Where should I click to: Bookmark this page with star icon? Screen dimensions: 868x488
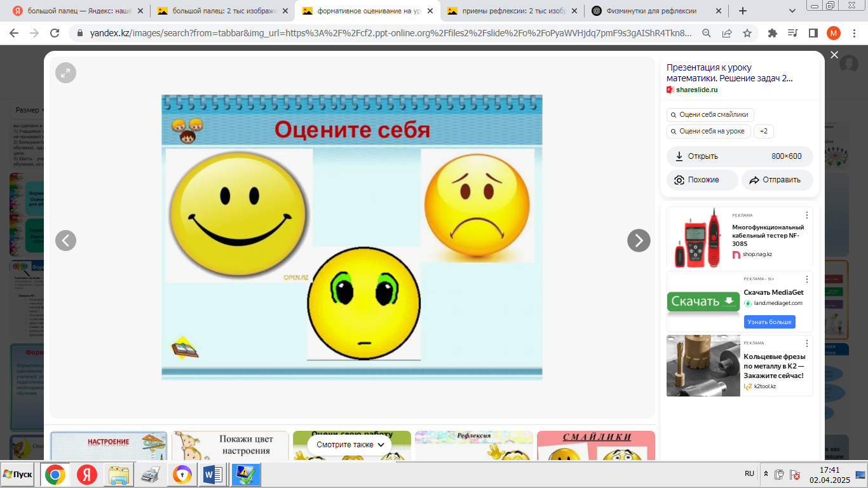click(x=747, y=33)
